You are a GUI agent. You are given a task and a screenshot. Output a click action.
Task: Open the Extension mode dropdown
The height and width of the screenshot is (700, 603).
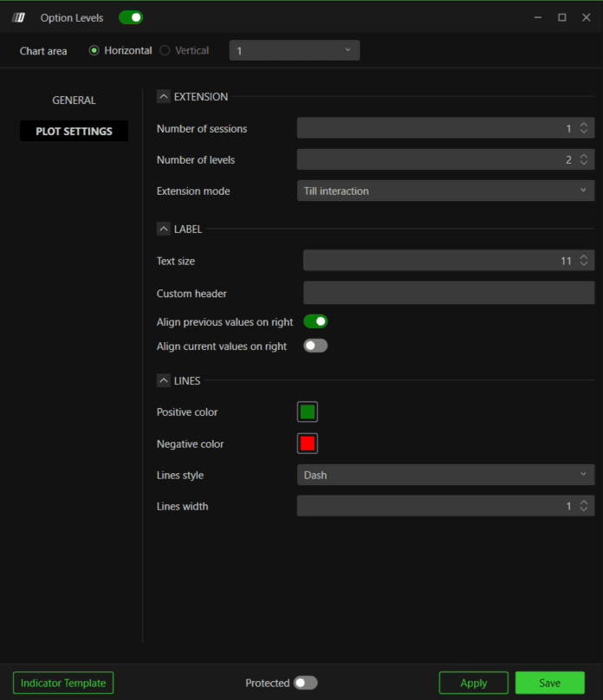[445, 191]
